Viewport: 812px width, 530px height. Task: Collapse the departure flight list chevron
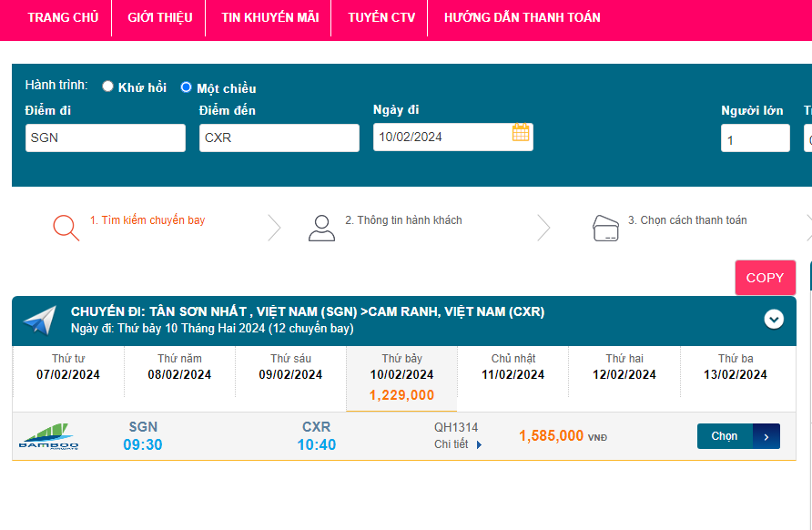774,319
